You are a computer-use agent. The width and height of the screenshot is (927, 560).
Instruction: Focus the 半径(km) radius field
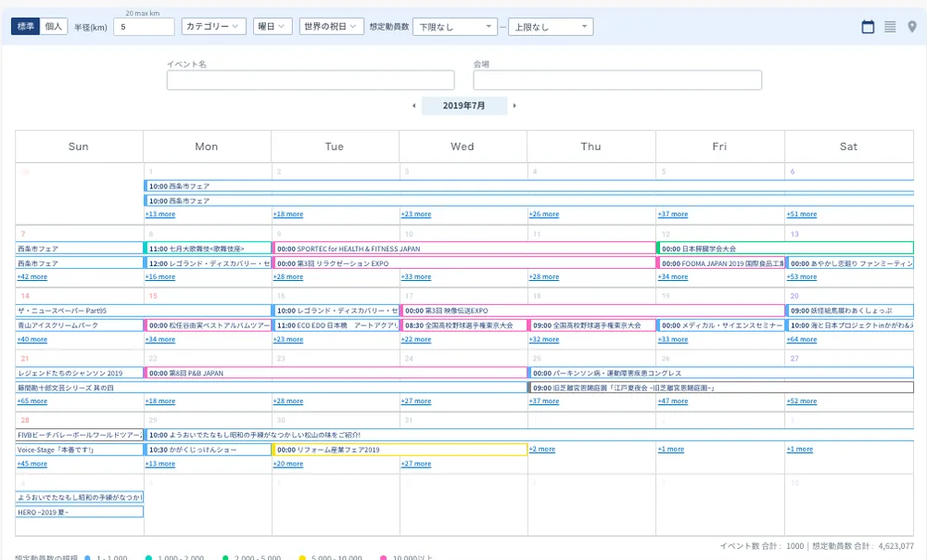click(144, 27)
